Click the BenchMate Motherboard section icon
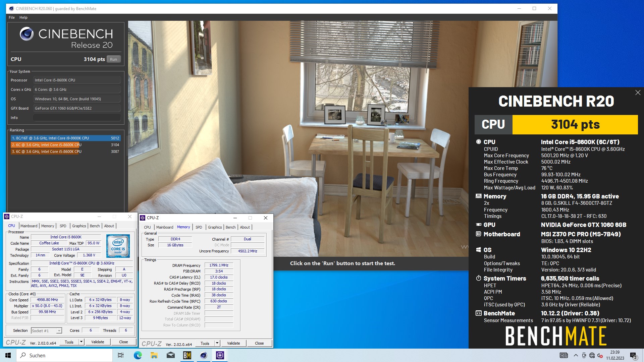Screen dimensions: 644x362 point(479,234)
